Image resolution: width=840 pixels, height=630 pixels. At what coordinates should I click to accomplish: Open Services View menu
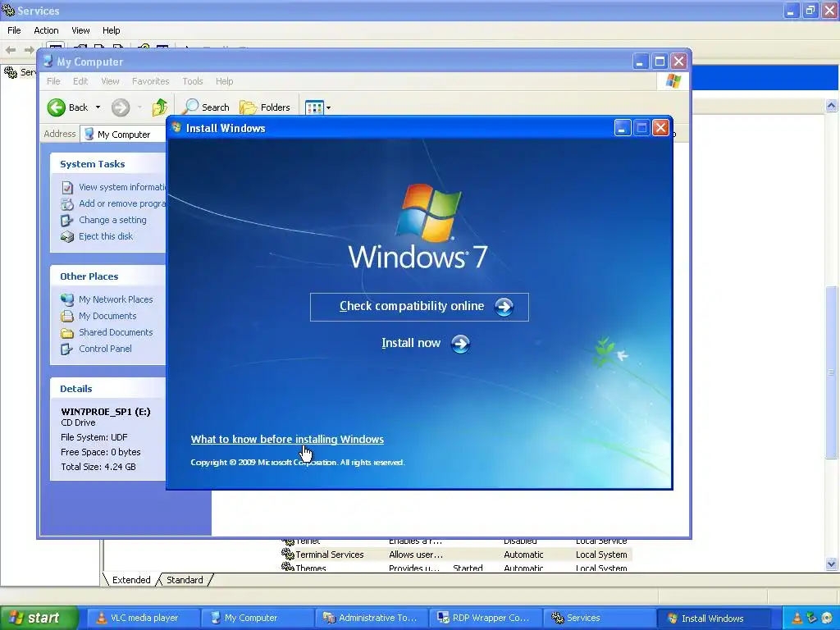click(x=81, y=30)
